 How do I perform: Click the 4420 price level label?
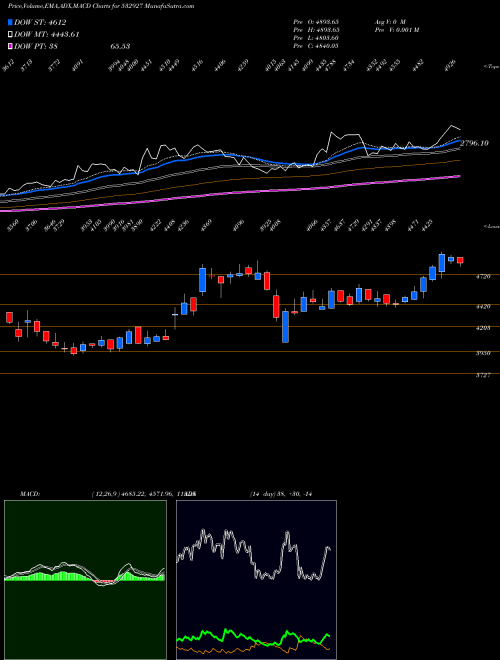[x=483, y=306]
